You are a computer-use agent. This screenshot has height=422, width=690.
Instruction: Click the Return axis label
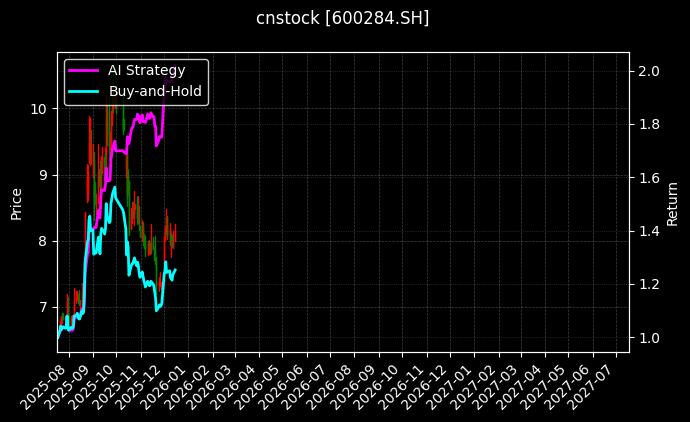tap(672, 204)
